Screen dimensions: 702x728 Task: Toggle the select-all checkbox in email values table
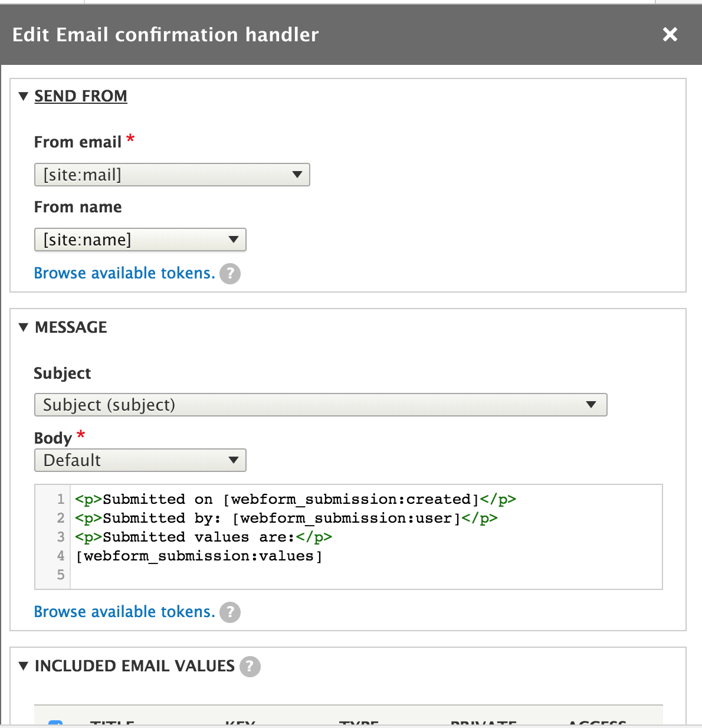point(57,723)
